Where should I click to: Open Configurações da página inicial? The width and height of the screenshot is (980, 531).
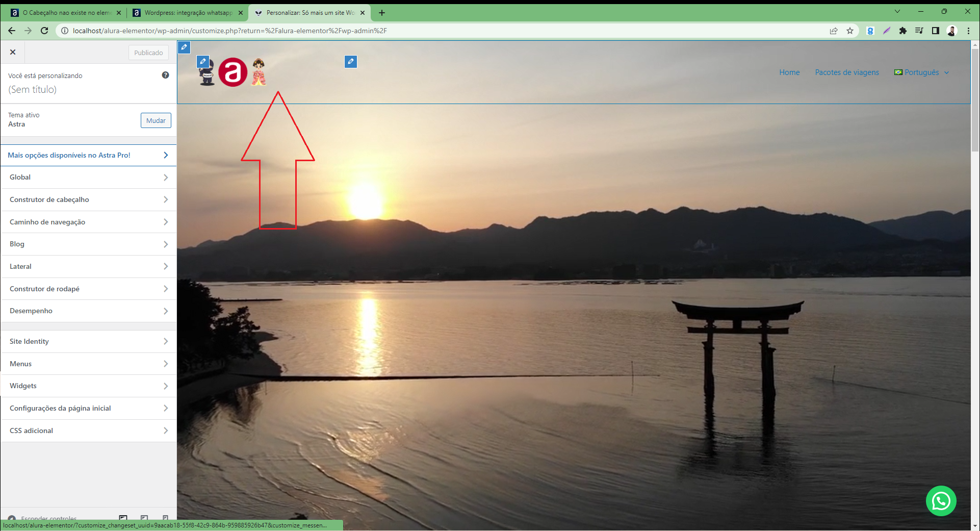click(89, 408)
